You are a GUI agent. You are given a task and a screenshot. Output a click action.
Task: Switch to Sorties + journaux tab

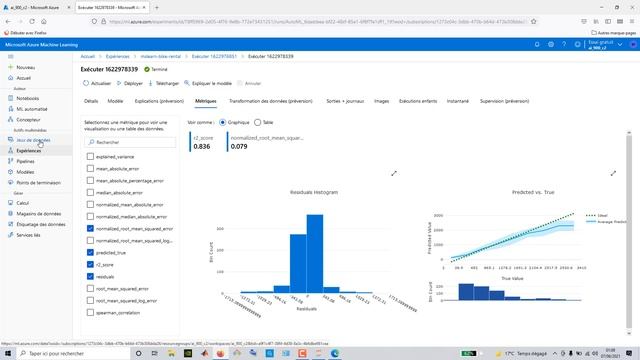pos(345,101)
